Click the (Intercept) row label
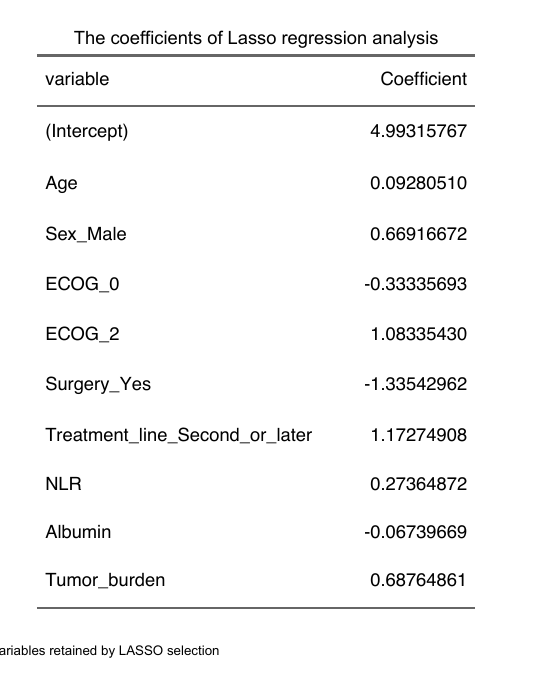This screenshot has width=560, height=690. pos(87,131)
